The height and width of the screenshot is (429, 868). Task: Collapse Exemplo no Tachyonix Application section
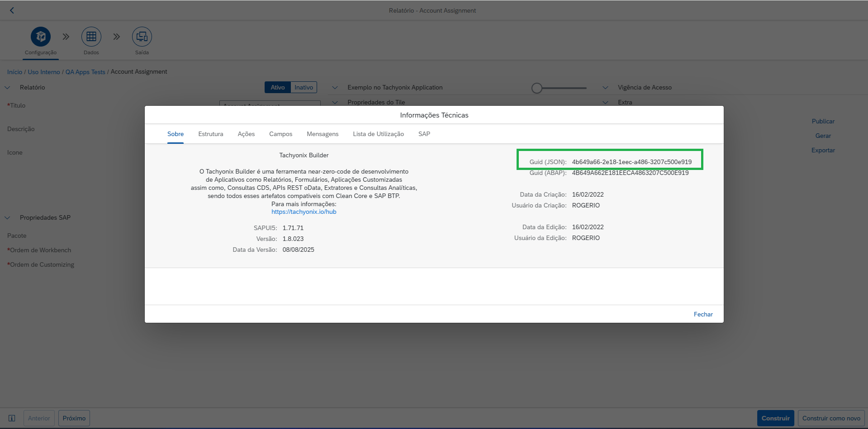click(335, 87)
